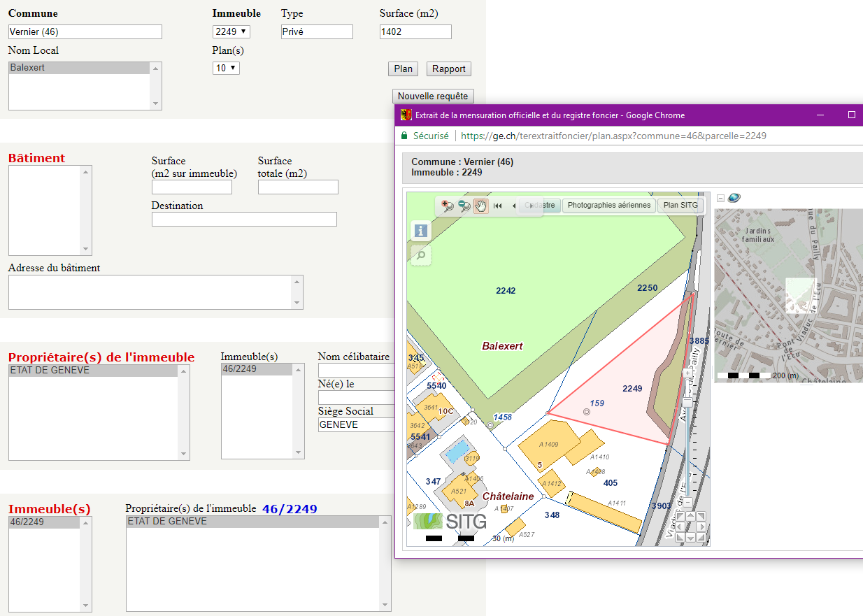Viewport: 863px width, 616px height.
Task: Click the map zoom slider handle
Action: [x=687, y=402]
